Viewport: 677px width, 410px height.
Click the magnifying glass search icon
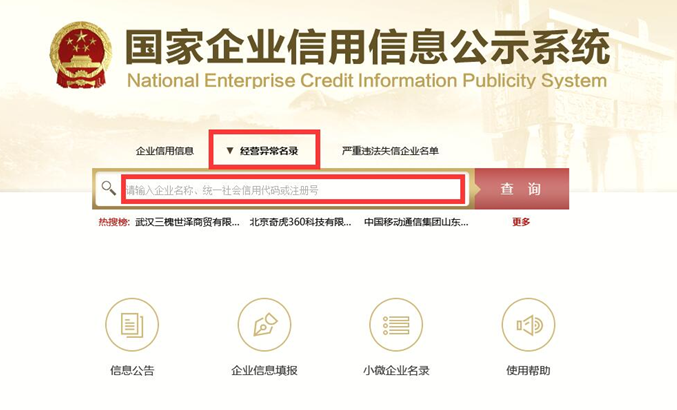click(x=108, y=188)
